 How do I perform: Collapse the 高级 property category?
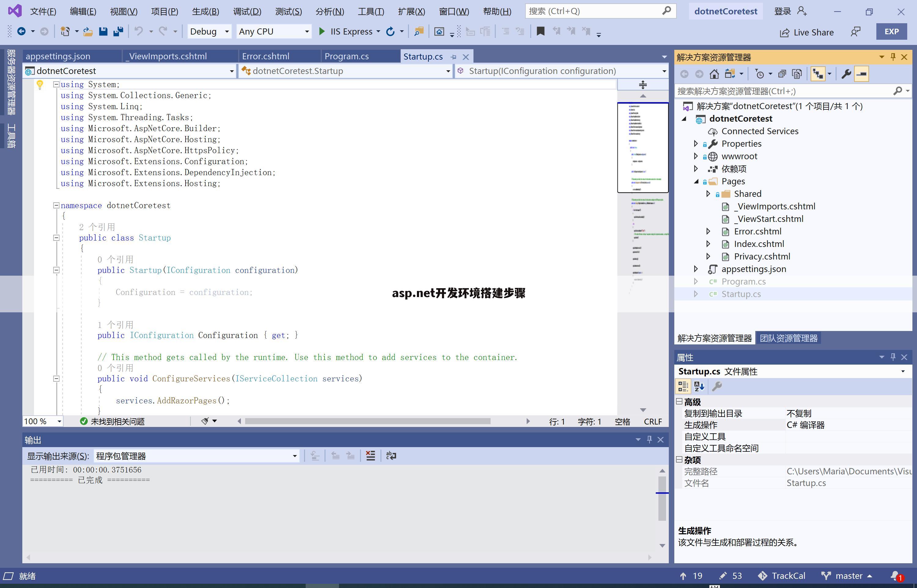pos(679,401)
